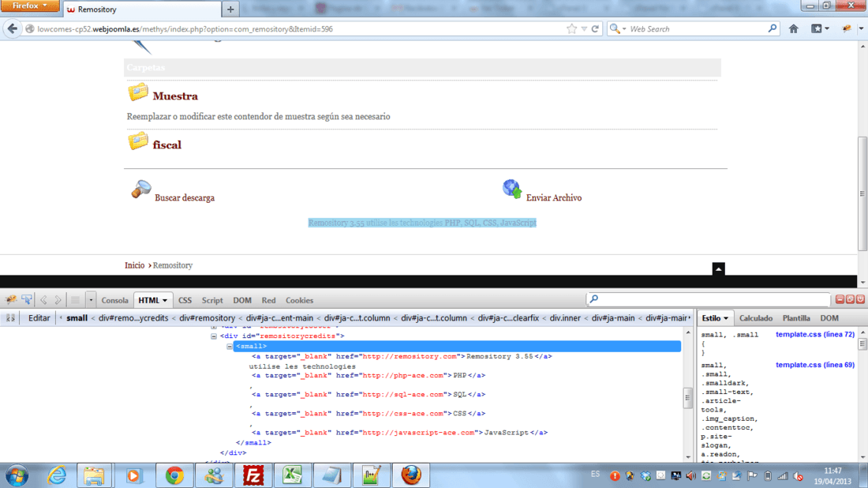The width and height of the screenshot is (868, 488).
Task: Switch to the Consola panel
Action: coord(114,300)
